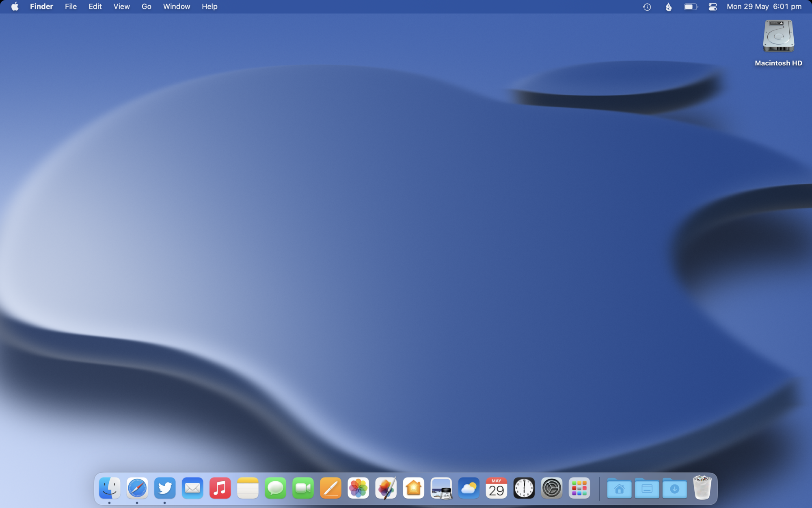
Task: Open the Clock app
Action: [x=524, y=488]
